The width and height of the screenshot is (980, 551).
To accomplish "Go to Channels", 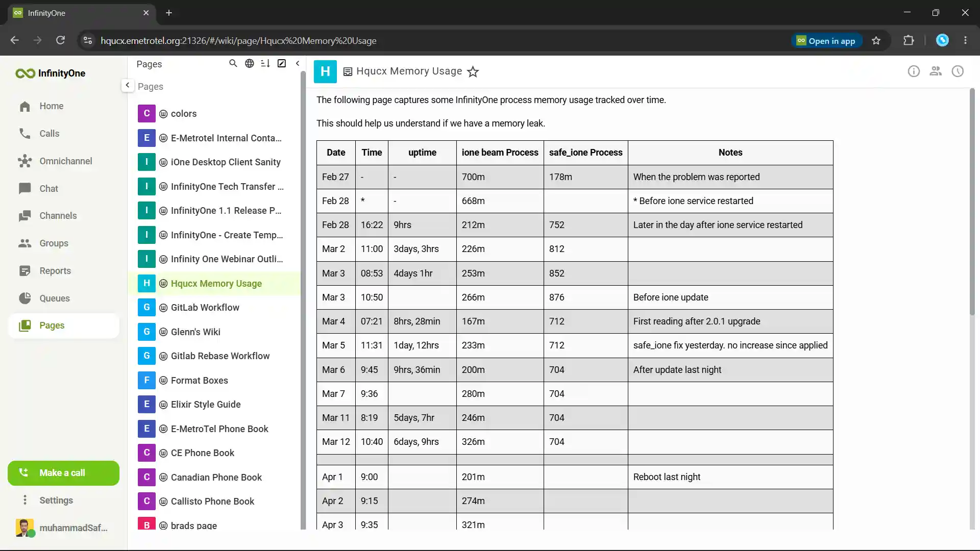I will click(x=64, y=216).
